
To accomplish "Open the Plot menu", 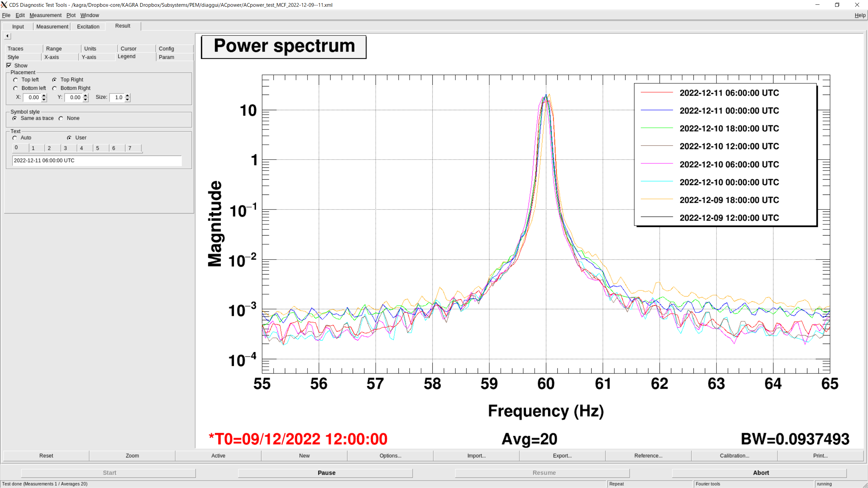I will (x=71, y=15).
